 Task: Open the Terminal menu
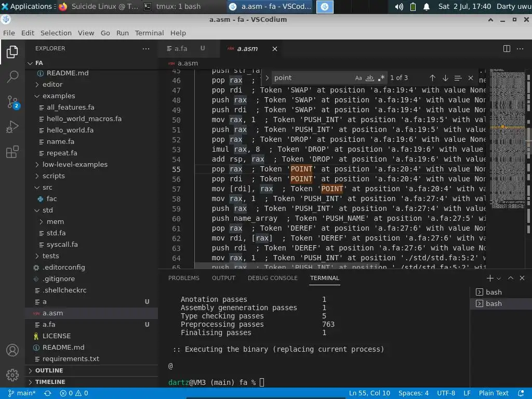tap(149, 33)
